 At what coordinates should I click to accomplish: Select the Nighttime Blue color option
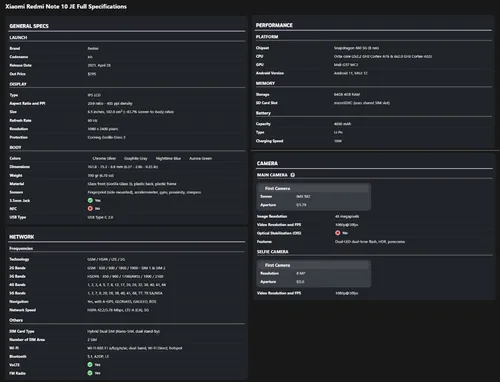(168, 158)
